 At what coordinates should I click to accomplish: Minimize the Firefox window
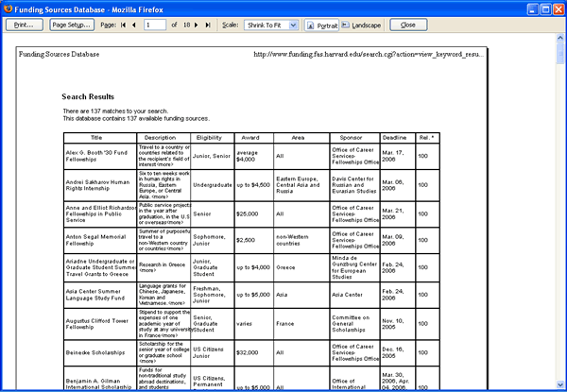click(533, 9)
